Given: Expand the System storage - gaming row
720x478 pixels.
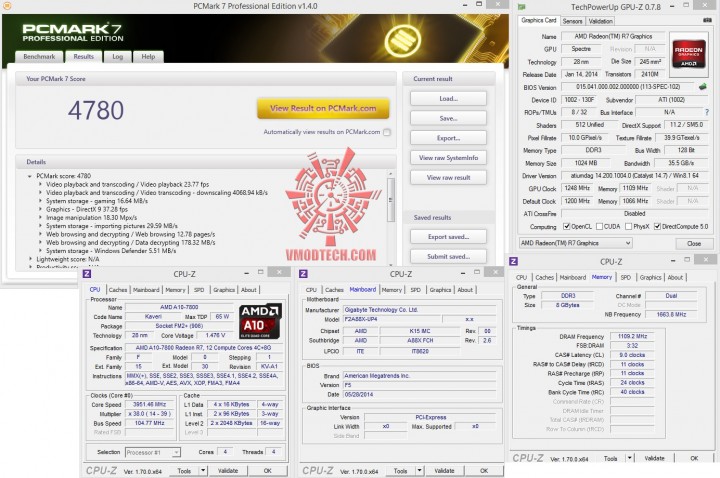Looking at the screenshot, I should [40, 201].
